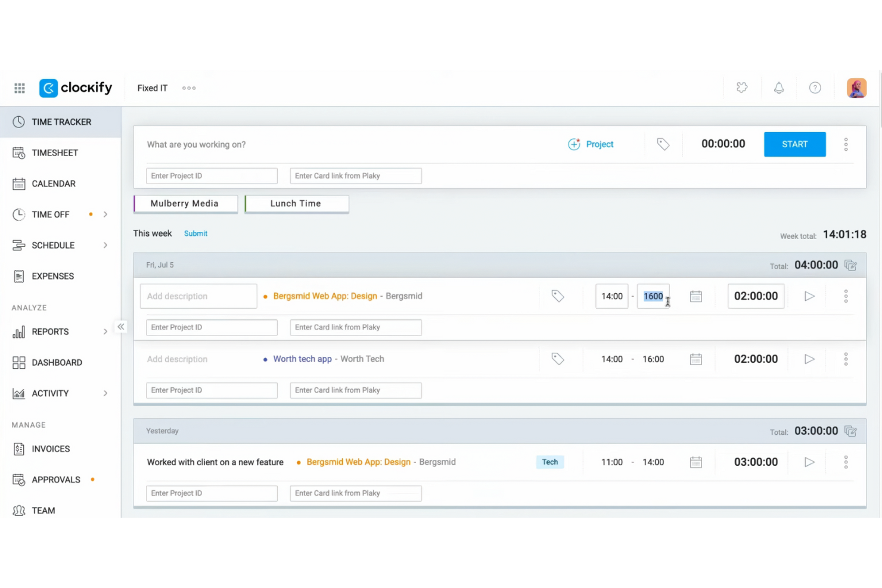Click the tag icon in the timer bar

(x=663, y=144)
